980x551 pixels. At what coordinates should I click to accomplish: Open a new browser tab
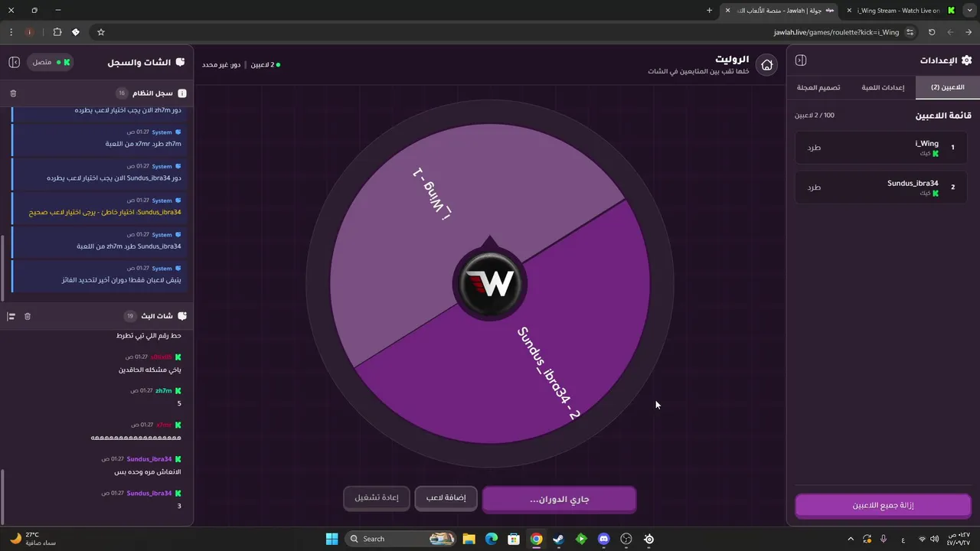[x=709, y=10]
